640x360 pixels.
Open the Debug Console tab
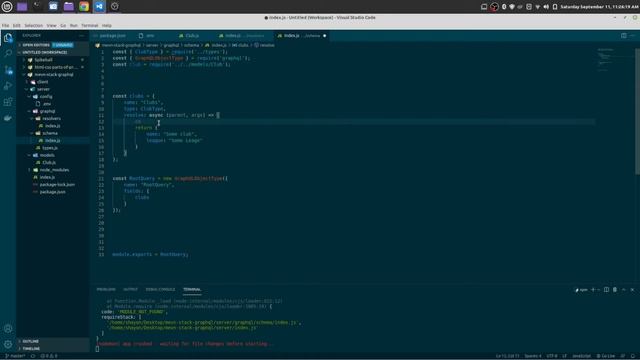click(x=160, y=289)
